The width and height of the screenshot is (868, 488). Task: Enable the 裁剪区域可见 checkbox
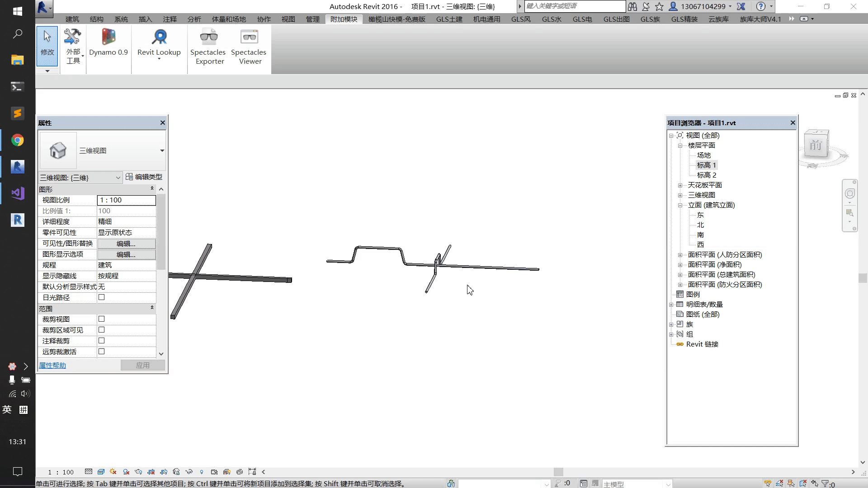[x=101, y=329]
